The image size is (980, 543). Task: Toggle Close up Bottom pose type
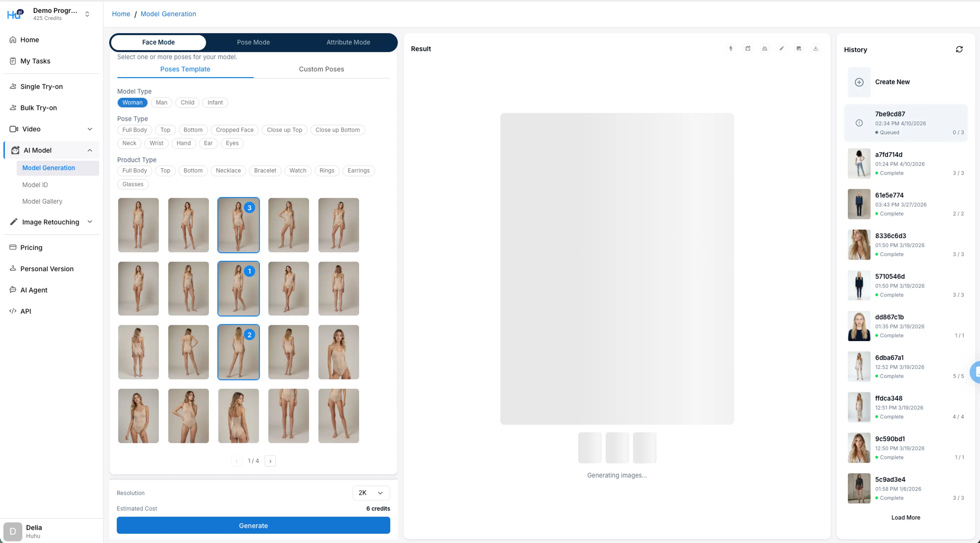point(337,130)
